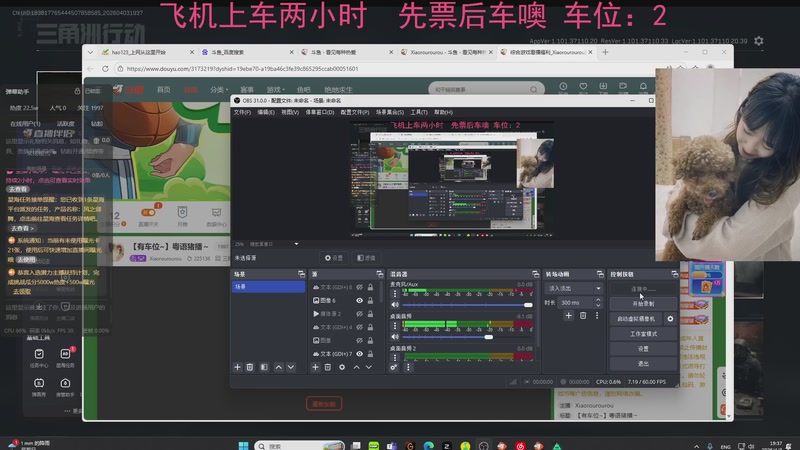
Task: Move source up in Sources panel
Action: click(x=357, y=367)
